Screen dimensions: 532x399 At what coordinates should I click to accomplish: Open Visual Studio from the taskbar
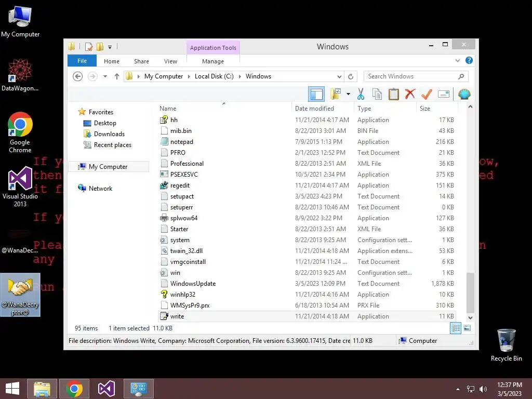click(x=106, y=389)
